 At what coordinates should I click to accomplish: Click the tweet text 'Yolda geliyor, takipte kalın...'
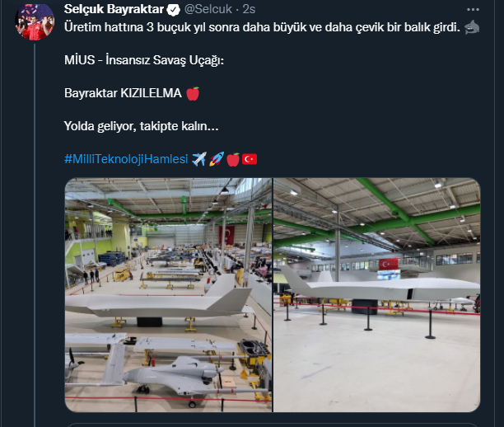[141, 126]
